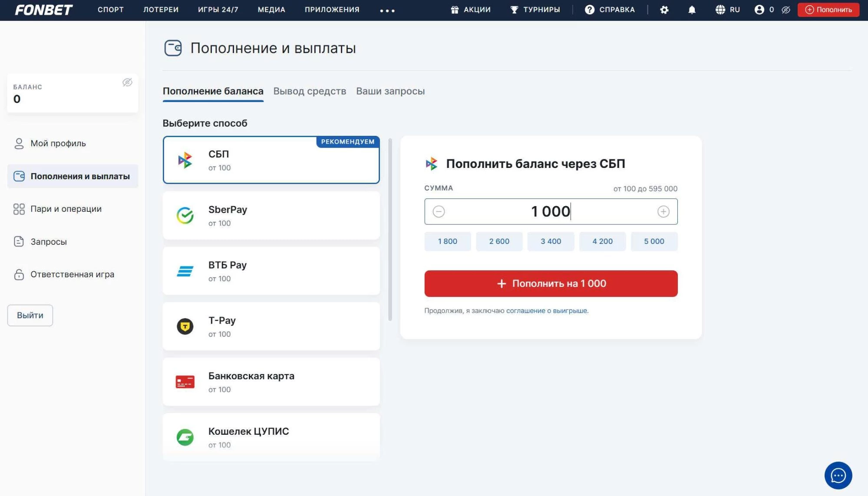Open the Акции promotions section
Image resolution: width=868 pixels, height=496 pixels.
[471, 10]
